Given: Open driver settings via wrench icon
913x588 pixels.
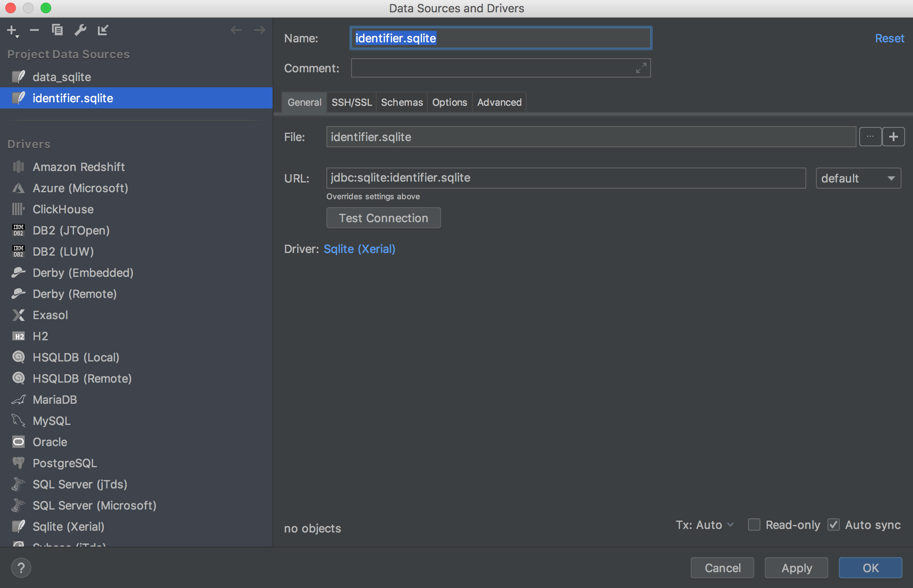Looking at the screenshot, I should coord(80,30).
